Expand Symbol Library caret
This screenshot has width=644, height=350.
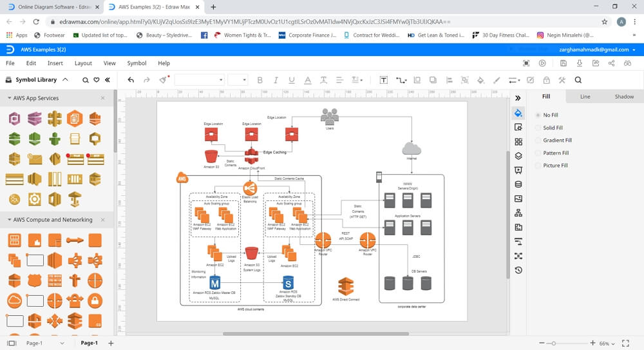pyautogui.click(x=65, y=79)
